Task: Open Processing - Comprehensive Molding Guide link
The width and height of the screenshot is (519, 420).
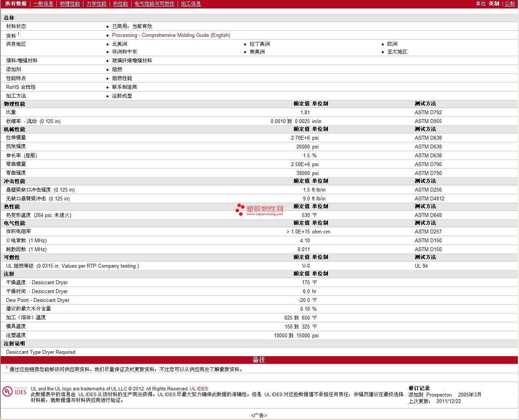Action: click(x=171, y=35)
